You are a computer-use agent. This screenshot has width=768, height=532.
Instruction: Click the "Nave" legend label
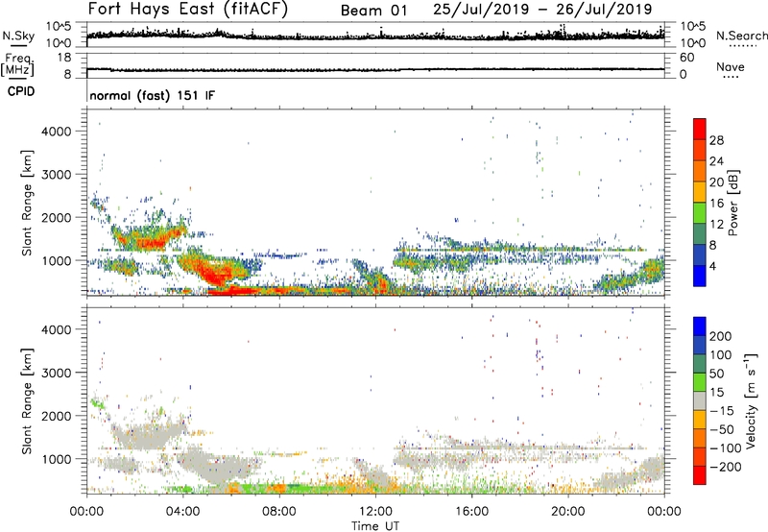731,66
